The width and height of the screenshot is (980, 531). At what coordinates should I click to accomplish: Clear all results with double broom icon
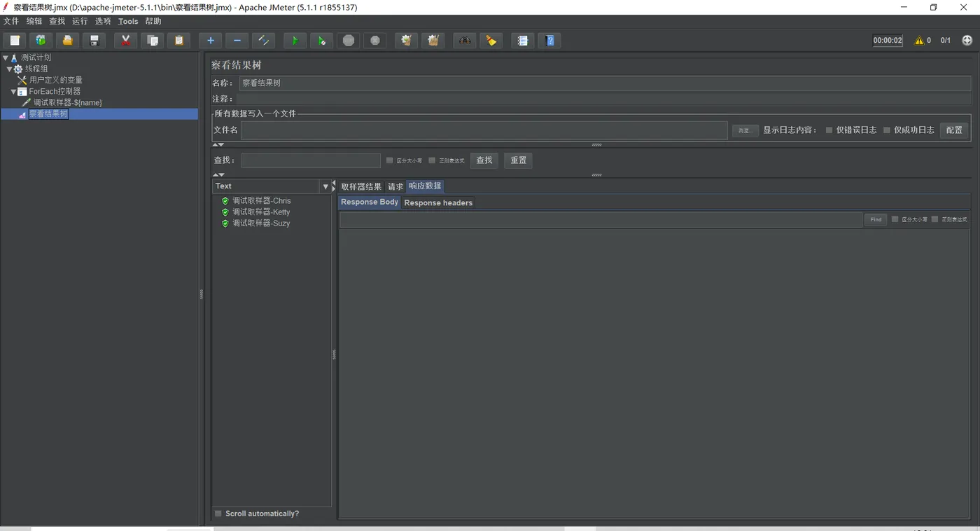(433, 41)
